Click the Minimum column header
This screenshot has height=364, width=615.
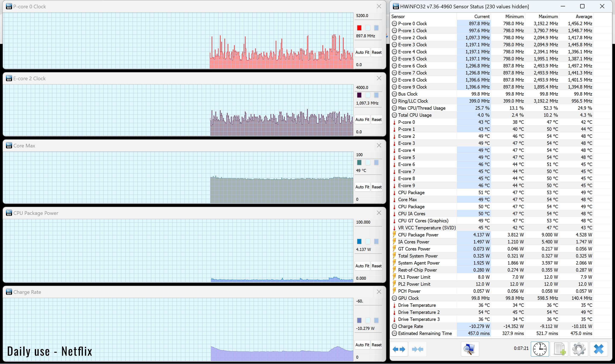[508, 16]
